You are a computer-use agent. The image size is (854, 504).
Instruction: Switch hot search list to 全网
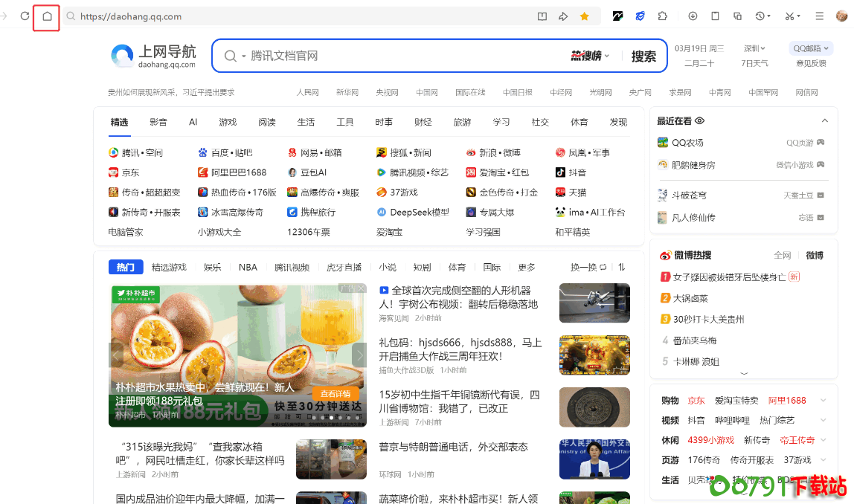[x=782, y=255]
